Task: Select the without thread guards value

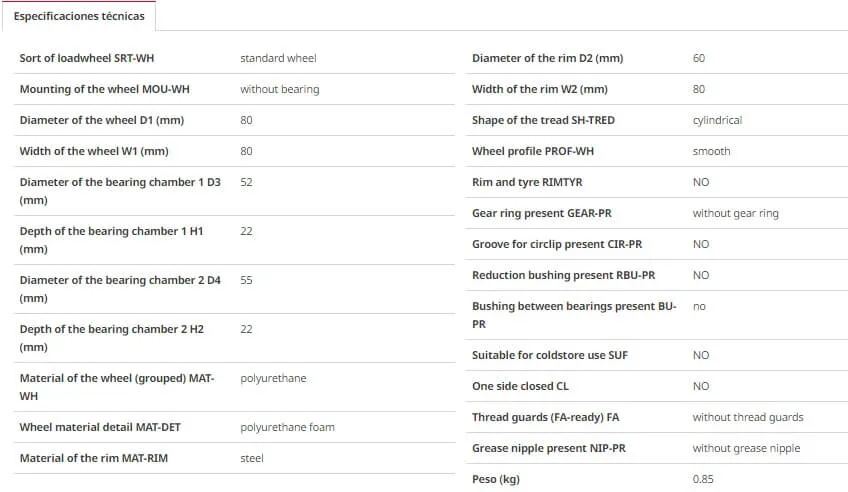Action: [x=748, y=417]
